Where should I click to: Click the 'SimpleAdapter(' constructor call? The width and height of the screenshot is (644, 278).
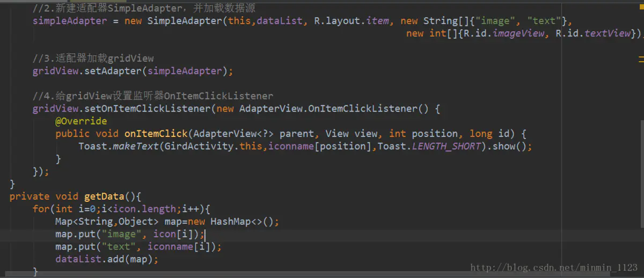(188, 21)
